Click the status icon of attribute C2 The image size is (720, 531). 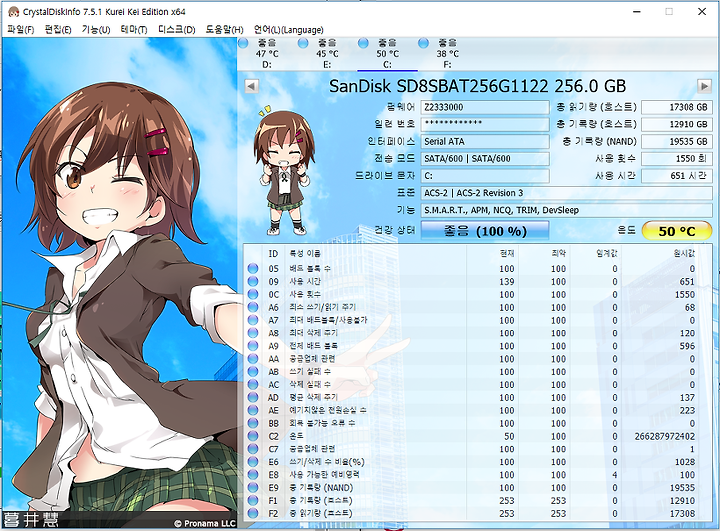coord(253,435)
